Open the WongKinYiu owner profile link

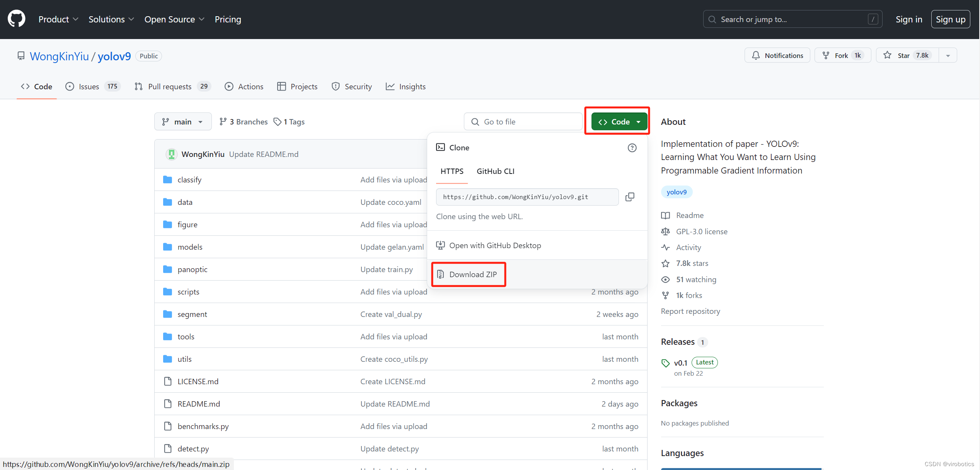tap(59, 56)
